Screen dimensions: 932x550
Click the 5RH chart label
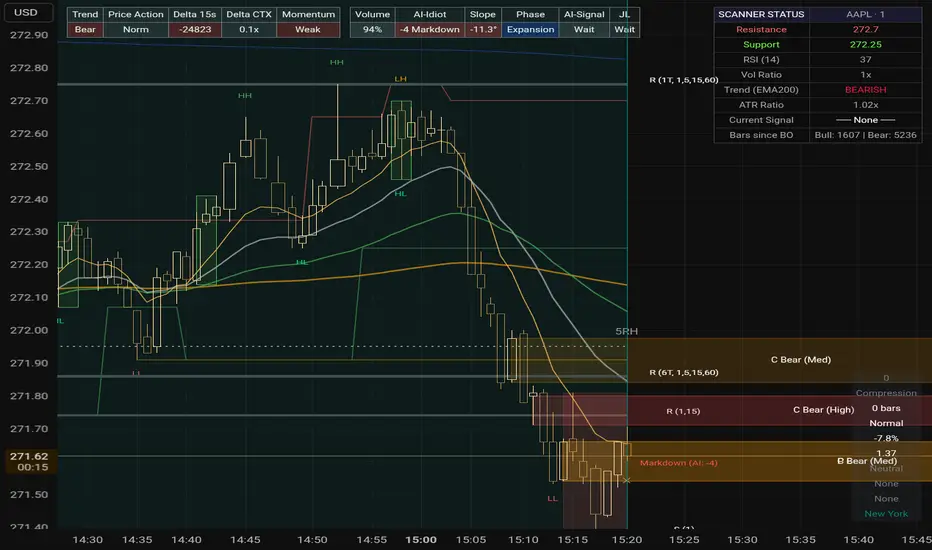[x=626, y=332]
